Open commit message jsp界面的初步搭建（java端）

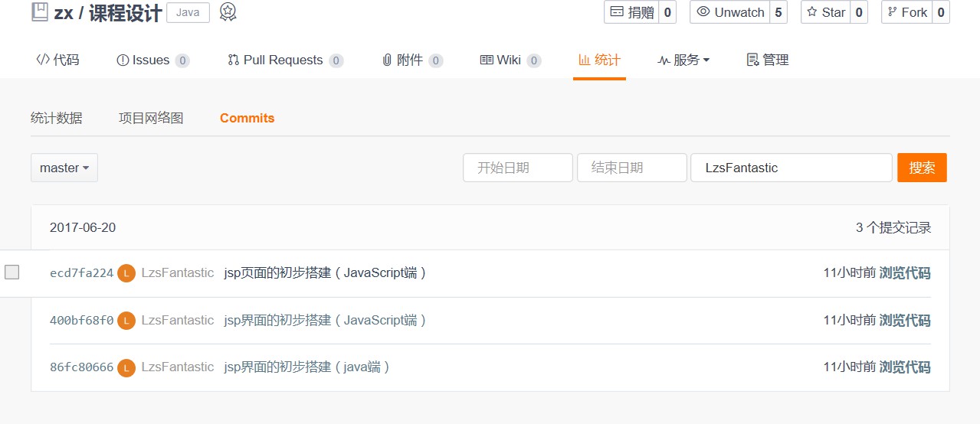[307, 367]
